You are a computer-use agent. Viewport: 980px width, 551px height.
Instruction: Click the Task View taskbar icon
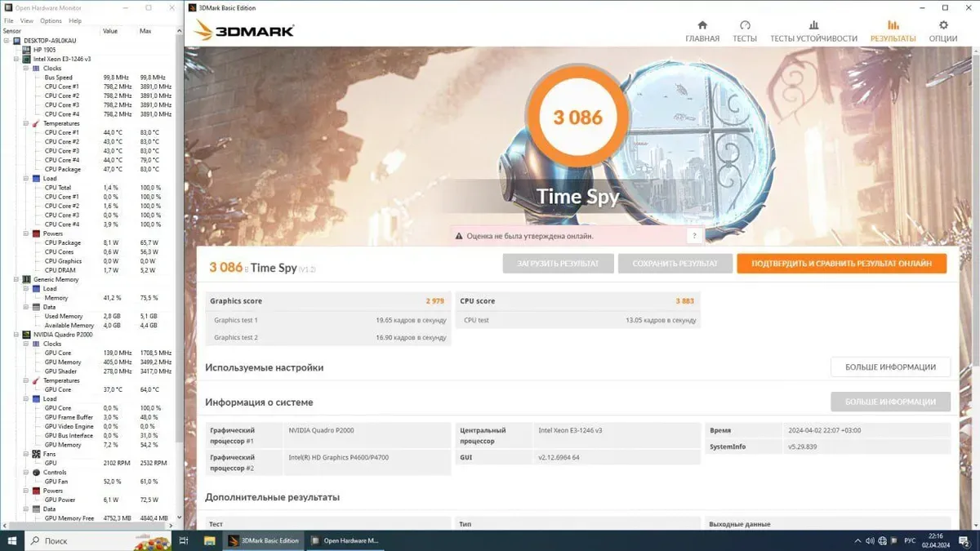pyautogui.click(x=184, y=540)
